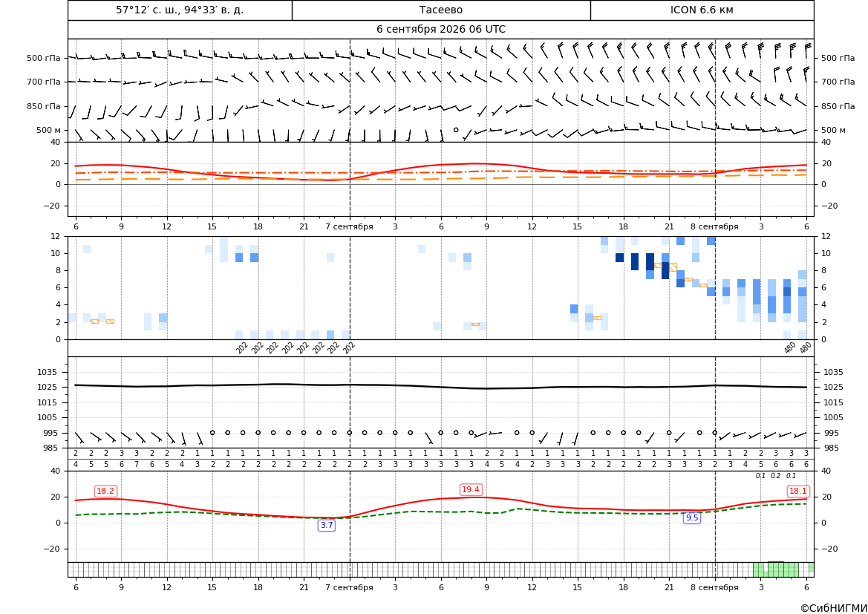Click the 6 сентября 2026 06 UTC header
The width and height of the screenshot is (868, 614).
coord(440,30)
